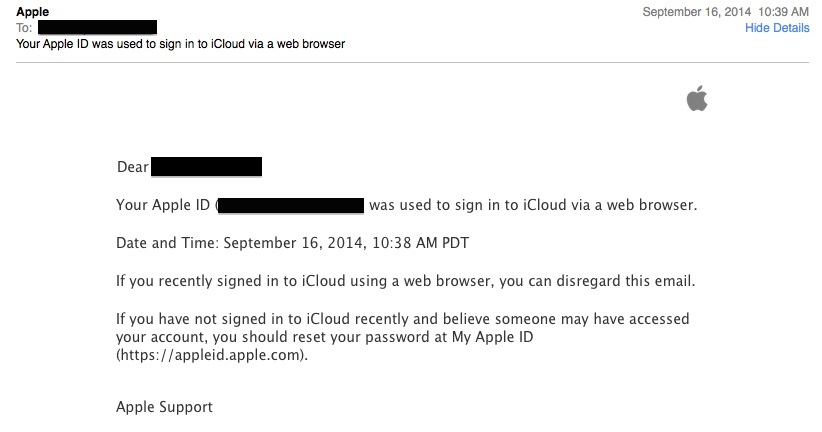Image resolution: width=822 pixels, height=432 pixels.
Task: Click the 'Dear' greeting word
Action: point(133,167)
